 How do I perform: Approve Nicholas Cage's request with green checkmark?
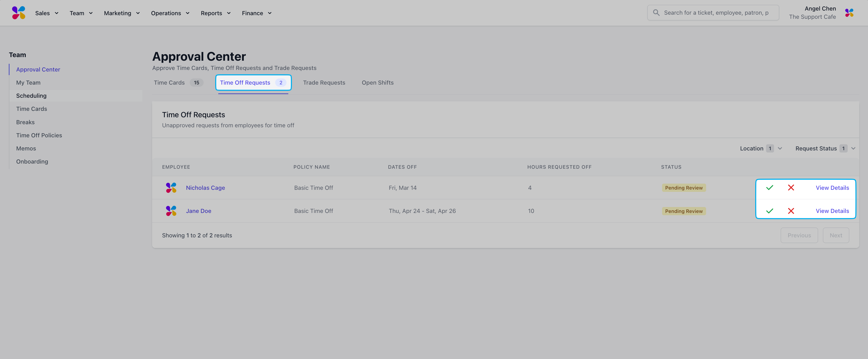(770, 187)
